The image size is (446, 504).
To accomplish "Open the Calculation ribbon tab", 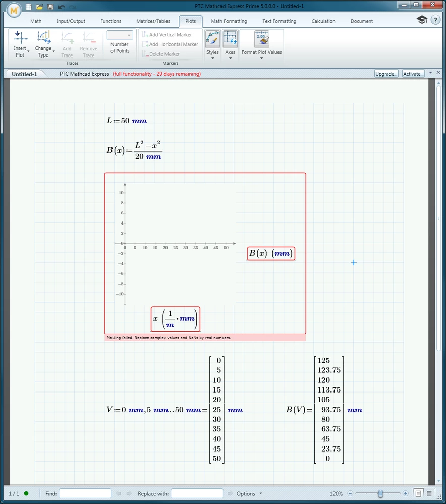I will tap(323, 21).
